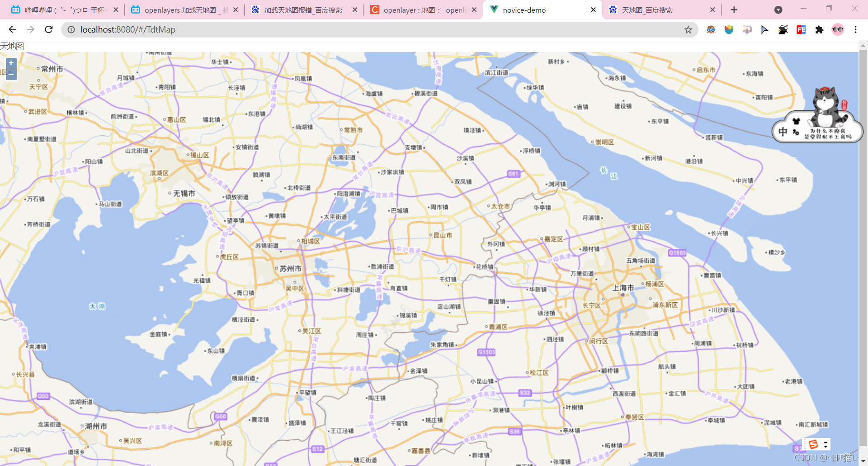Click the 无锡市 label on map
Viewport: 868px width, 466px height.
click(184, 193)
